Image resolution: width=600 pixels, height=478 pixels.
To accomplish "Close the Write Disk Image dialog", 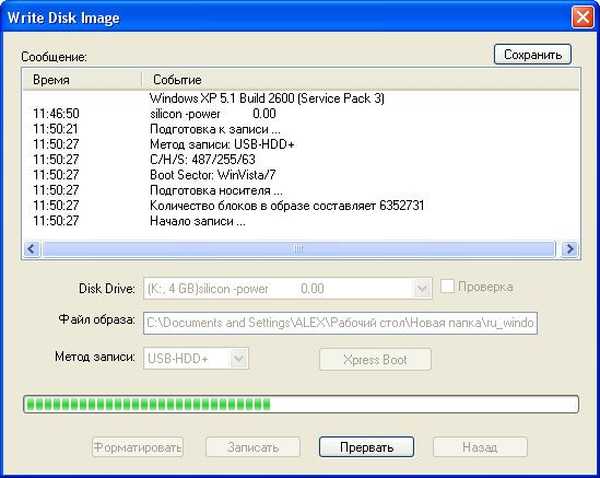I will tap(580, 17).
